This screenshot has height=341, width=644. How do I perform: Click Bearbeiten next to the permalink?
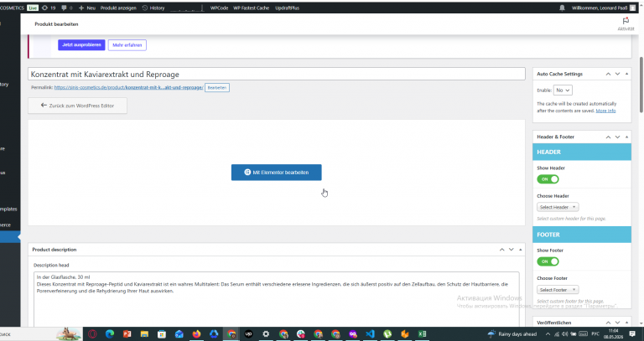click(x=217, y=87)
